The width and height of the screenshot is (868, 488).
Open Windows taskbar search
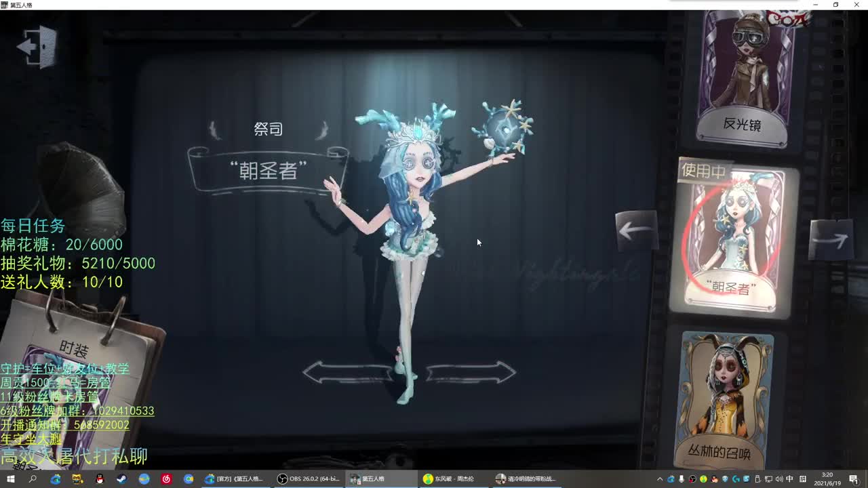tap(33, 479)
